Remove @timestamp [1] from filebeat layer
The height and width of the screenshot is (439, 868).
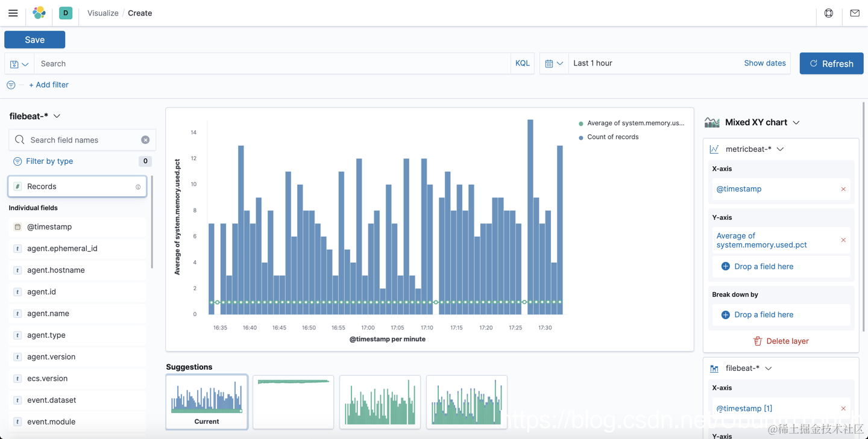(x=843, y=408)
